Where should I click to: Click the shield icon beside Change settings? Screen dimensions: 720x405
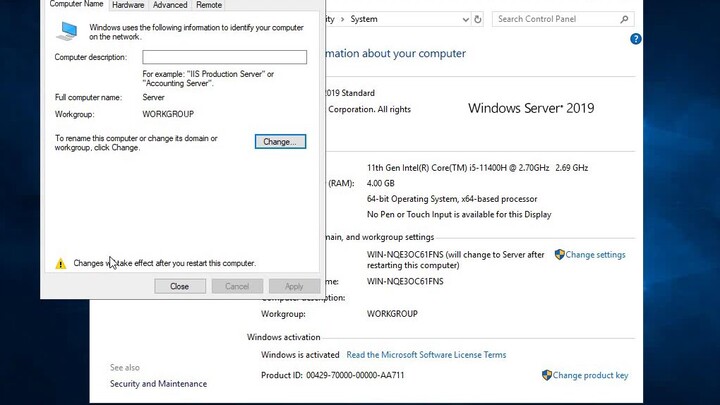click(560, 255)
